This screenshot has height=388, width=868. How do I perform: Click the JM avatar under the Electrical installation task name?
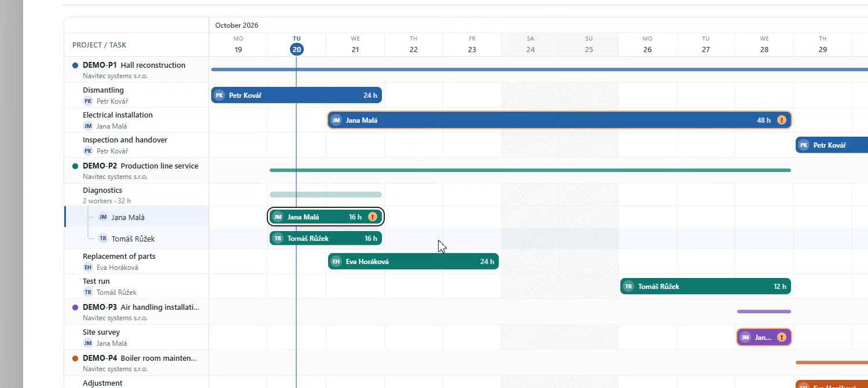coord(88,126)
